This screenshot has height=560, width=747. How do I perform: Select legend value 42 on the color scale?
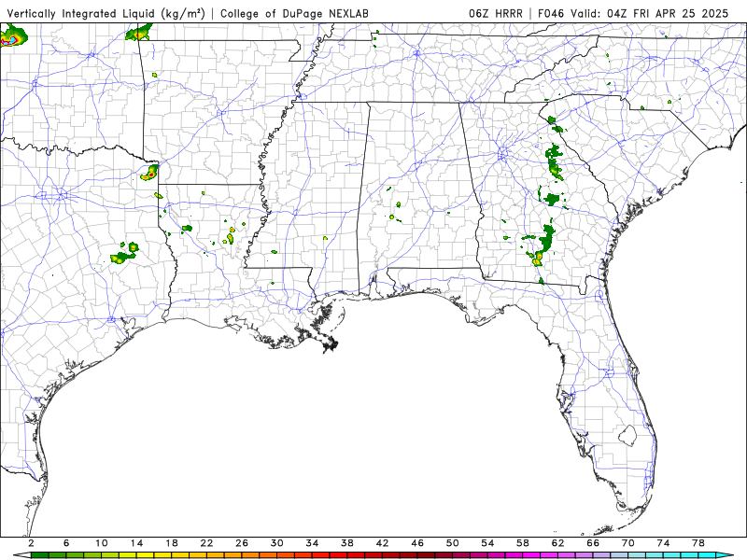click(x=383, y=543)
